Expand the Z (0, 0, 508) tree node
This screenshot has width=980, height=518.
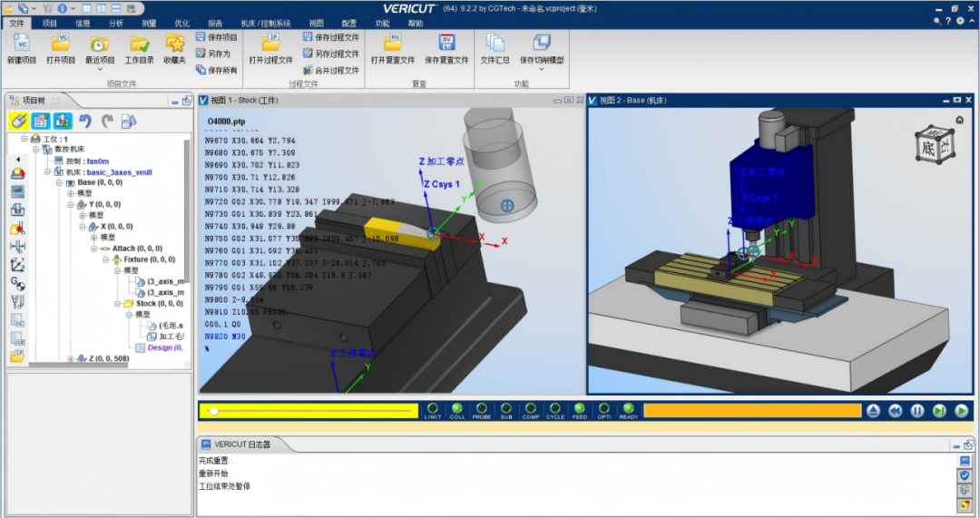(x=71, y=359)
